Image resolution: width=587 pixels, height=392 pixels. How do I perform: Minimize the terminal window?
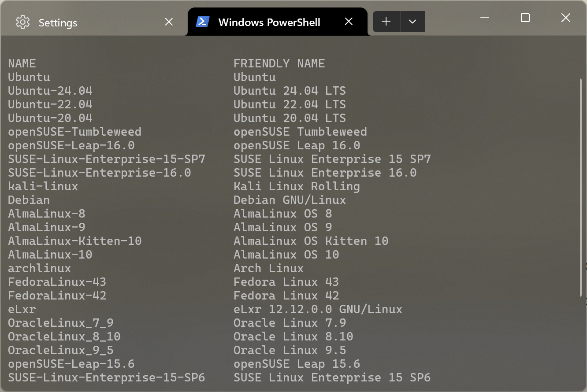click(x=485, y=18)
